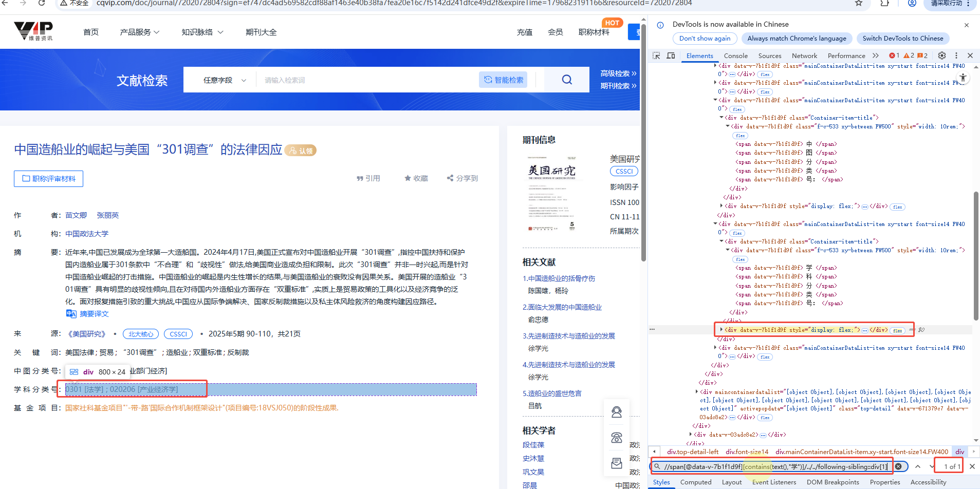Screen dimensions: 980x489
Task: Show more DevTools tabs chevron
Action: (876, 55)
